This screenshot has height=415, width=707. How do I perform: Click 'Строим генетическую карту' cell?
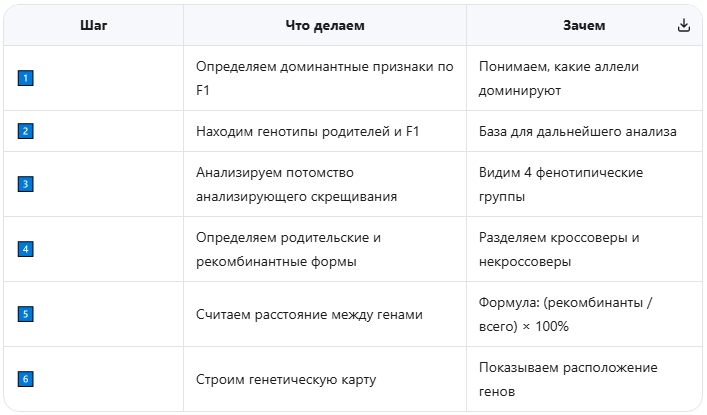(284, 379)
